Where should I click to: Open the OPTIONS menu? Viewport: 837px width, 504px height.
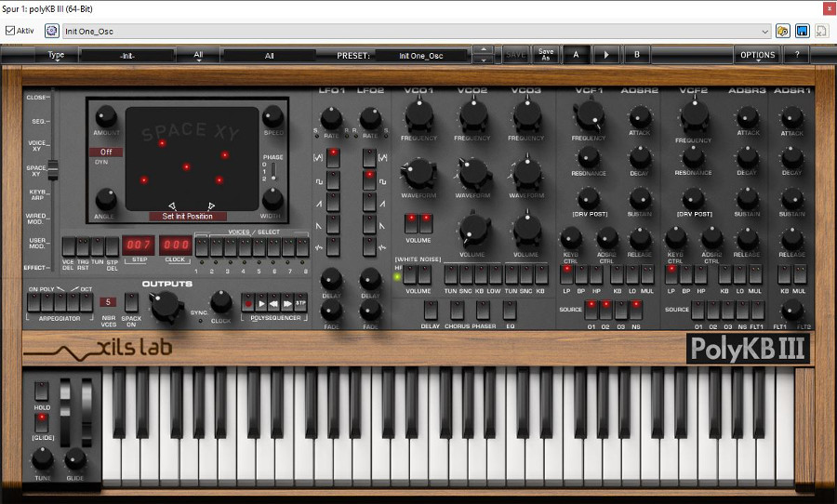click(x=757, y=55)
